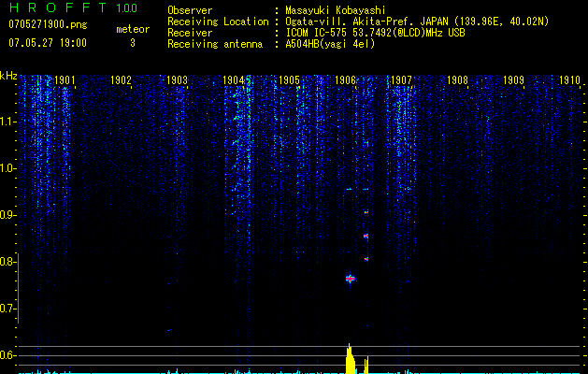
Task: Click the kHz axis unit label
Action: (x=8, y=76)
